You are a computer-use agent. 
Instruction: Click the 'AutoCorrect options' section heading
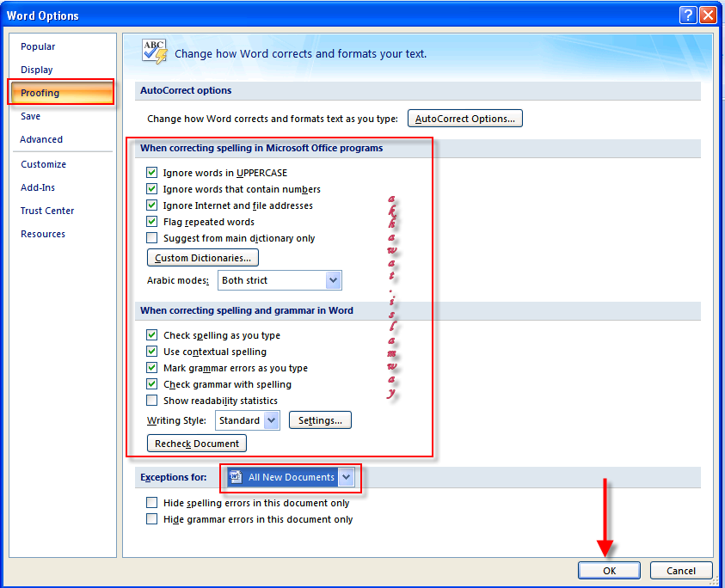[x=186, y=90]
